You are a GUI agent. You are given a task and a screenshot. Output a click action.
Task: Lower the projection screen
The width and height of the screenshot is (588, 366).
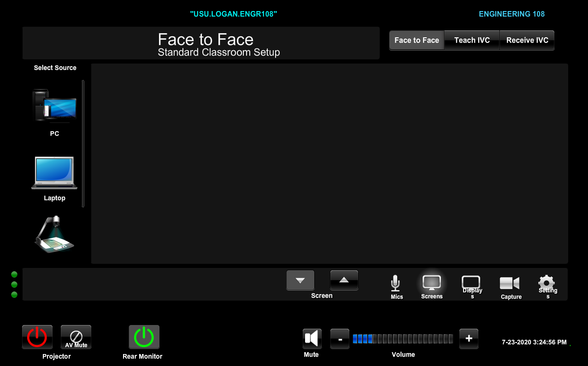point(300,280)
